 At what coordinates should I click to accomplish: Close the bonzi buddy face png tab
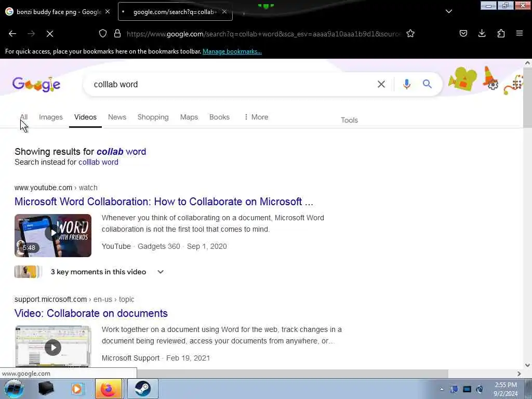point(108,11)
